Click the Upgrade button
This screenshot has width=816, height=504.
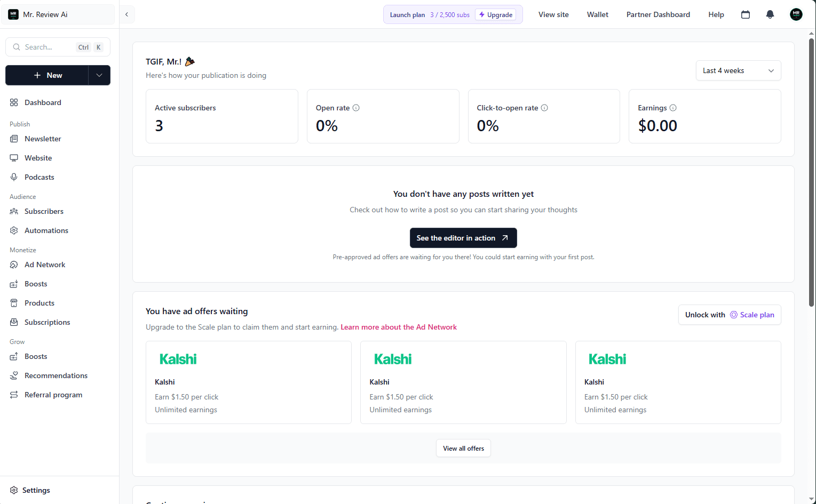(x=496, y=15)
